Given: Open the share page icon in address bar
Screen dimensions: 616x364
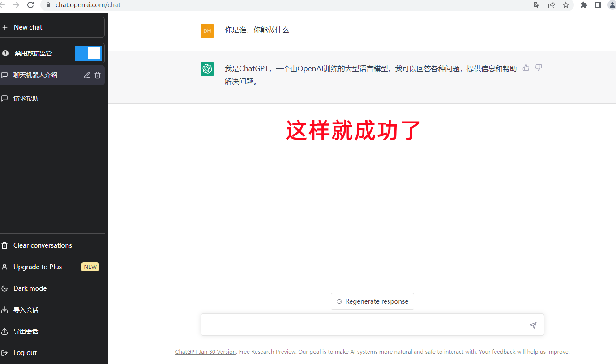Looking at the screenshot, I should 552,5.
